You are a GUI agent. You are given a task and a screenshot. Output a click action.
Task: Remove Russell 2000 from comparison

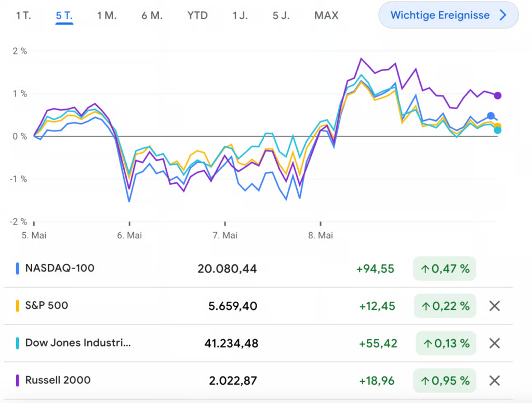[495, 381]
